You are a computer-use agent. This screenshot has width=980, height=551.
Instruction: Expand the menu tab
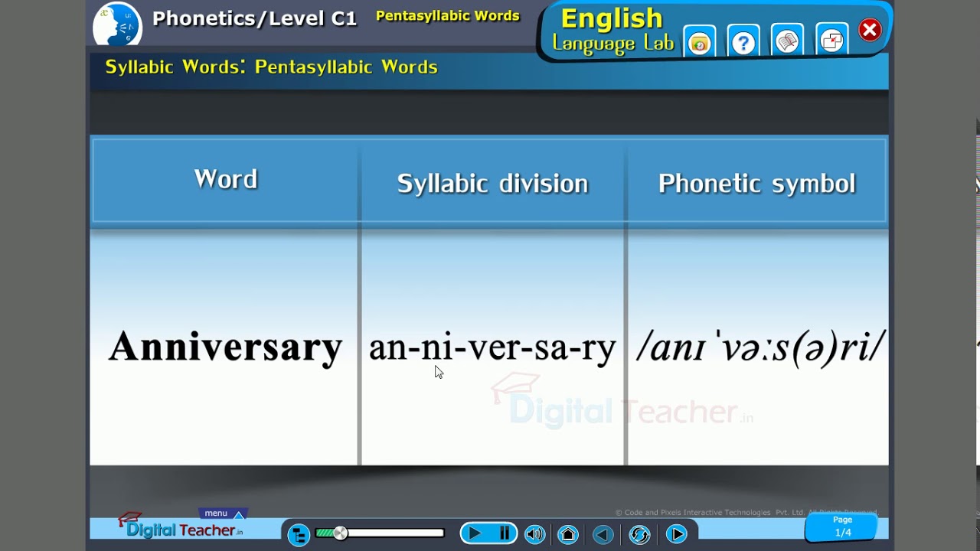222,514
